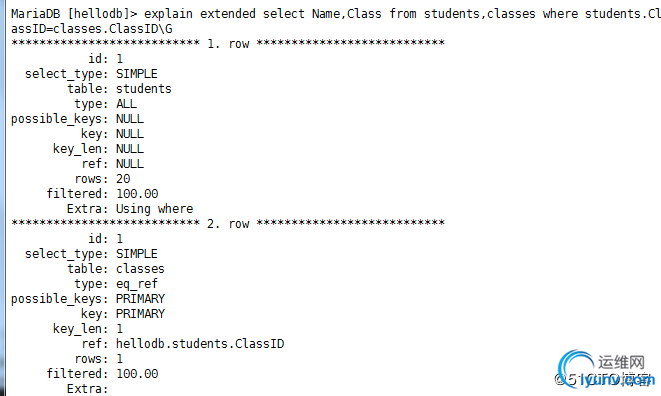Image resolution: width=661 pixels, height=396 pixels.
Task: Click the continued command line assID=classes.ClassID\G
Action: pos(91,29)
